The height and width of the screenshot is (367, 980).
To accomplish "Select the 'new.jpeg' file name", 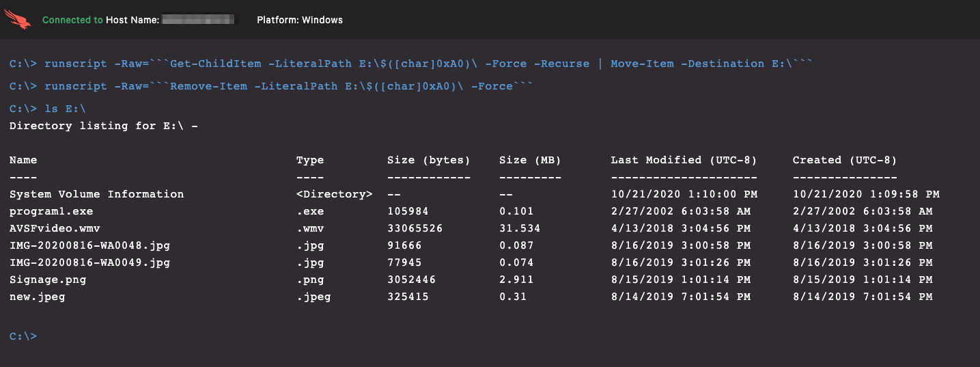I will tap(38, 297).
